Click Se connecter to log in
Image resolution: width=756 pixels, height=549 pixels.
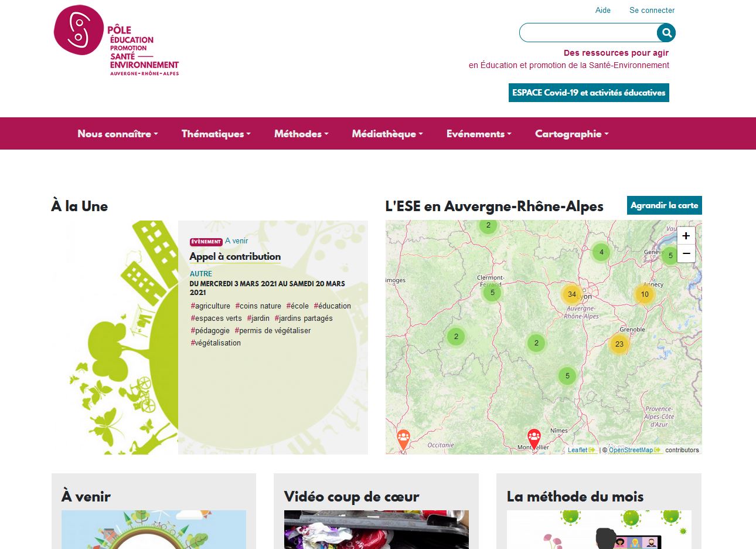click(x=652, y=10)
